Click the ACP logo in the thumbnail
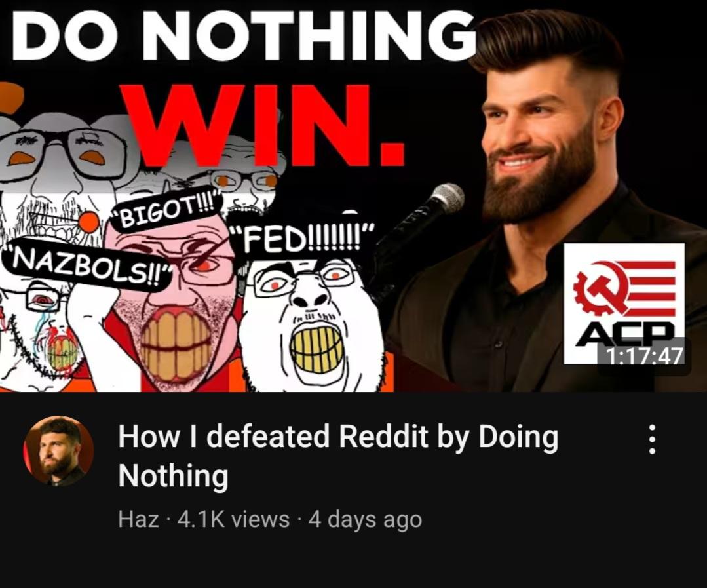The image size is (707, 588). tap(624, 303)
